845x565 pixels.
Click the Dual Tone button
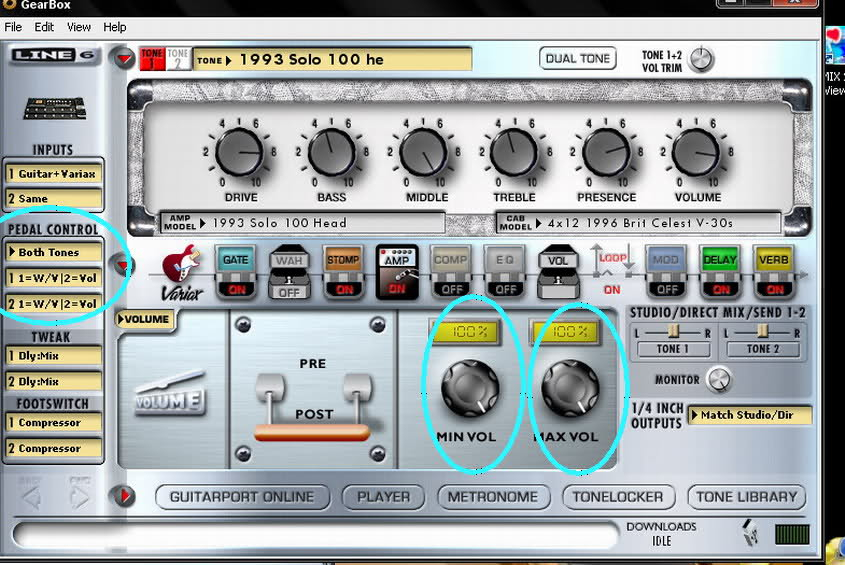(577, 58)
